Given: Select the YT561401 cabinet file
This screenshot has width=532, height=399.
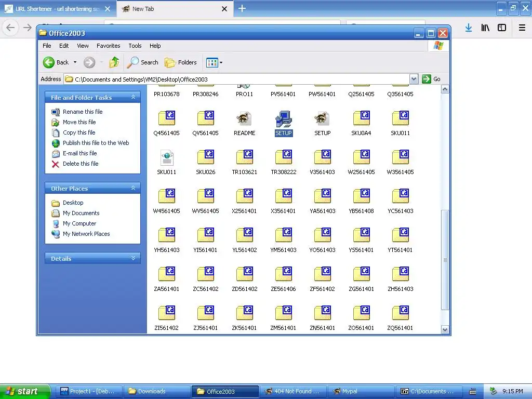Looking at the screenshot, I should click(401, 235).
